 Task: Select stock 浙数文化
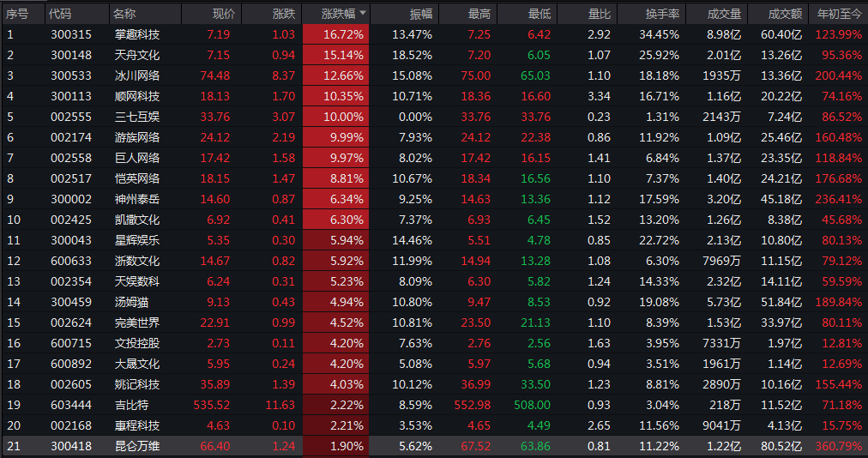coord(136,261)
